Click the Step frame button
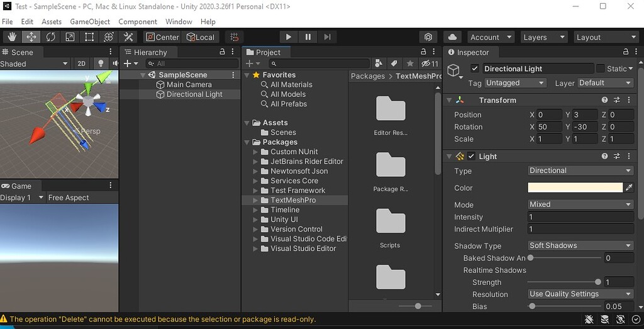 327,37
